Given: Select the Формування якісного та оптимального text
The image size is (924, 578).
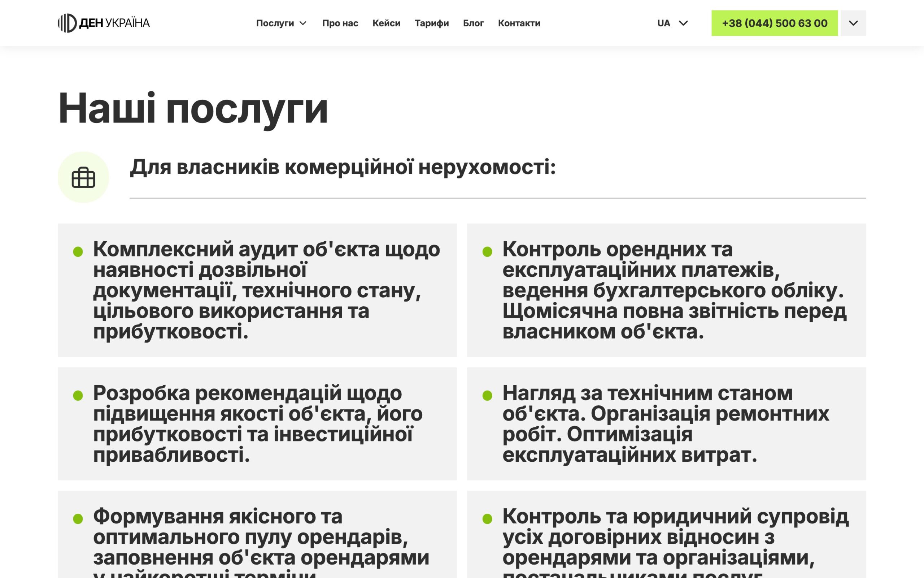Looking at the screenshot, I should point(261,542).
